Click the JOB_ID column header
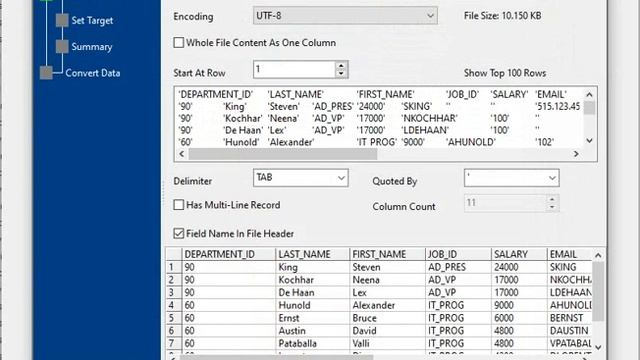 (458, 254)
